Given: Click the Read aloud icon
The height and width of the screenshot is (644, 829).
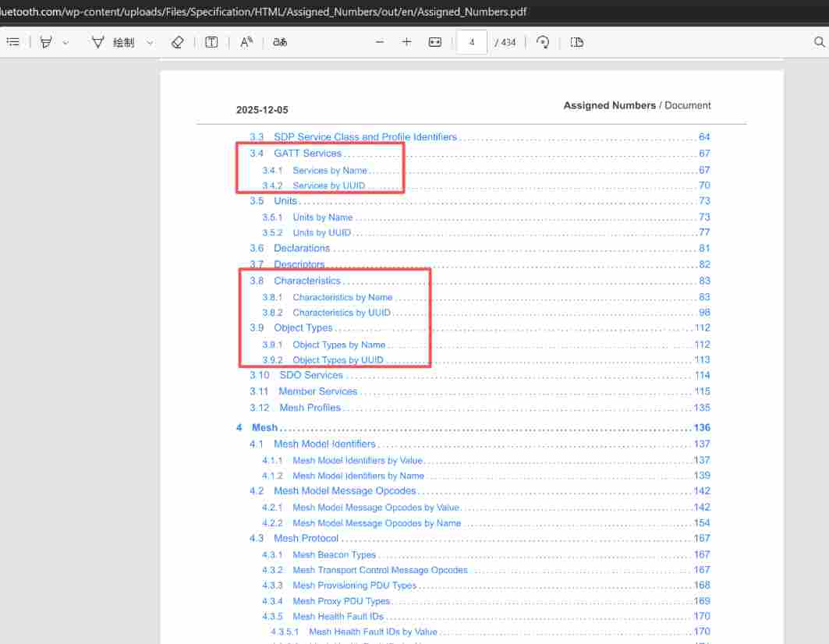Looking at the screenshot, I should (246, 42).
